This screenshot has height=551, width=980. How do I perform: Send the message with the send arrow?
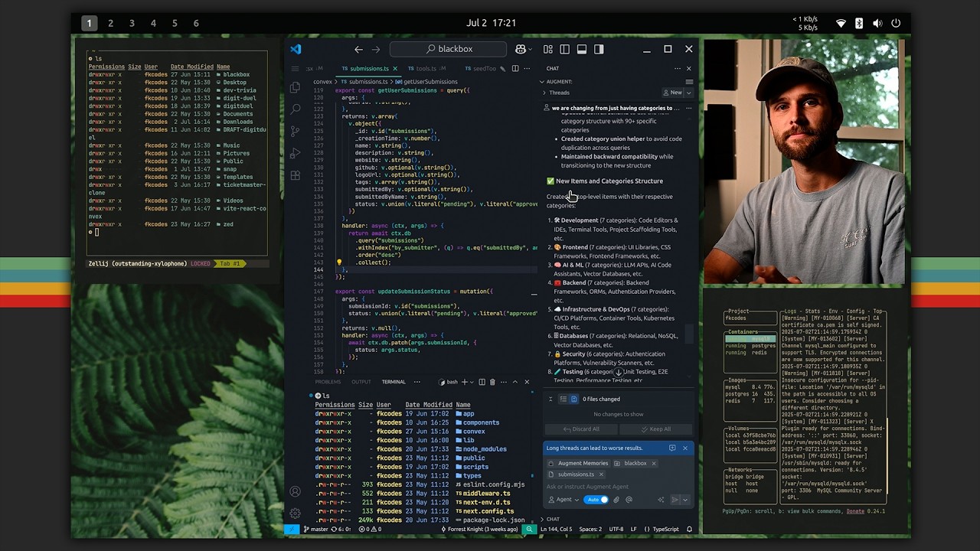coord(675,500)
